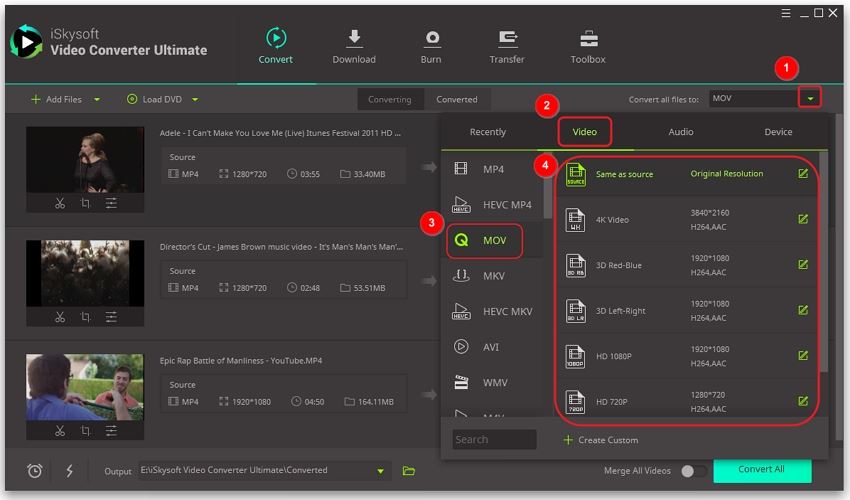Click Load DVD button
The image size is (850, 500).
(154, 99)
